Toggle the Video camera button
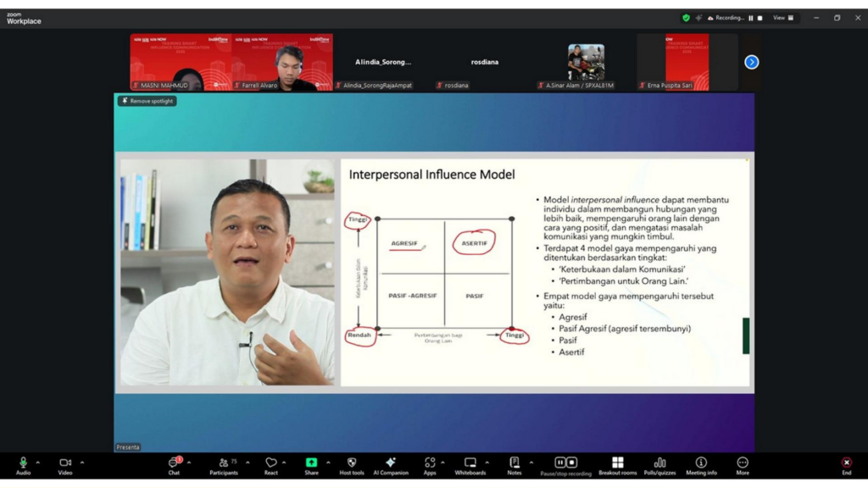This screenshot has height=488, width=868. tap(65, 466)
